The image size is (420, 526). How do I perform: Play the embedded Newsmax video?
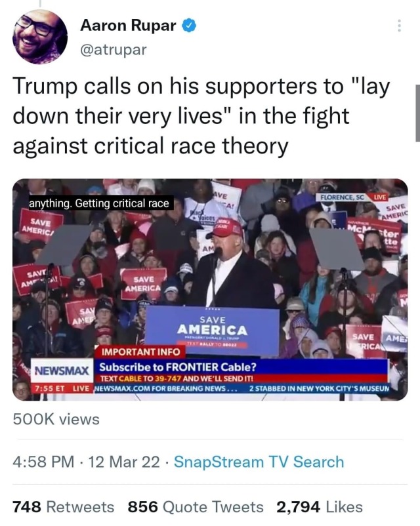click(x=210, y=289)
